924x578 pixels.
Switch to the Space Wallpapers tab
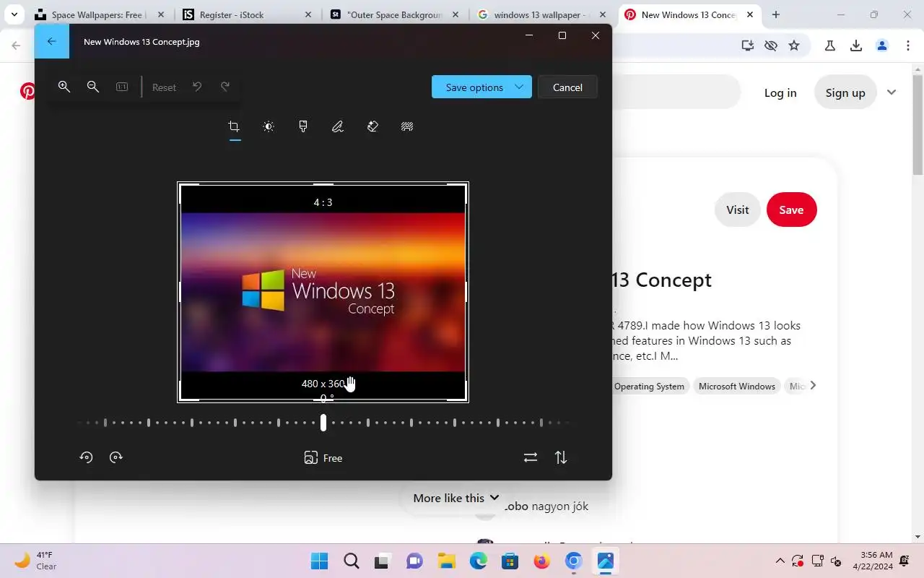point(99,14)
